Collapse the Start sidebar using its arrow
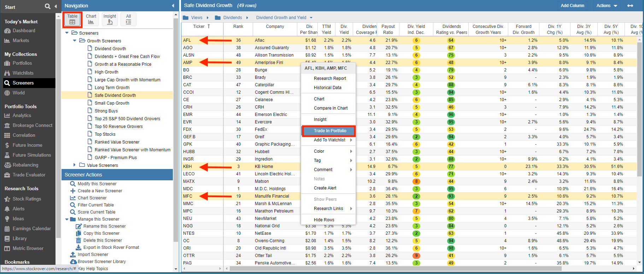The height and width of the screenshot is (274, 644). pyautogui.click(x=55, y=6)
